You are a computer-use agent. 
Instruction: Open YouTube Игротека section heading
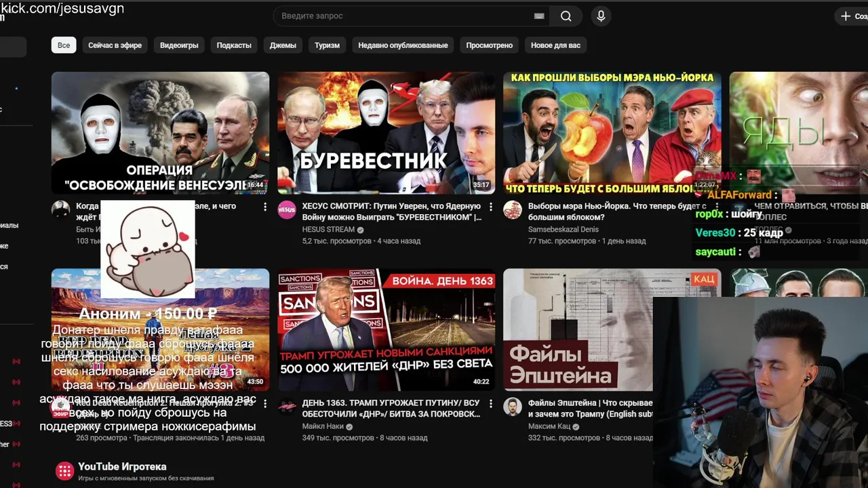122,466
